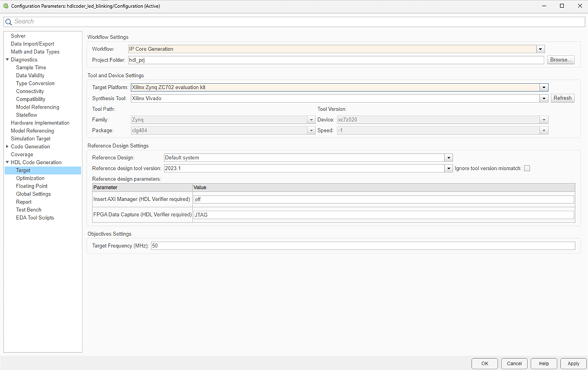The width and height of the screenshot is (588, 370).
Task: Select Optimization in the sidebar
Action: pos(29,178)
